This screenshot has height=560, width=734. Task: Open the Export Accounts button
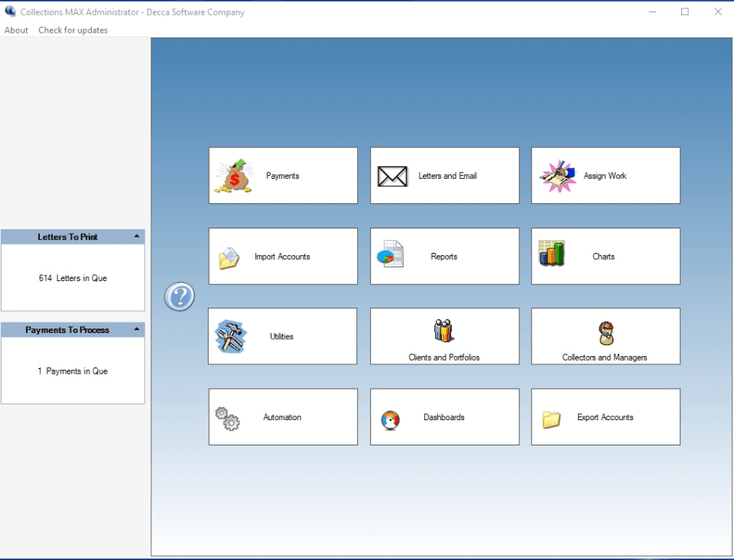coord(605,417)
